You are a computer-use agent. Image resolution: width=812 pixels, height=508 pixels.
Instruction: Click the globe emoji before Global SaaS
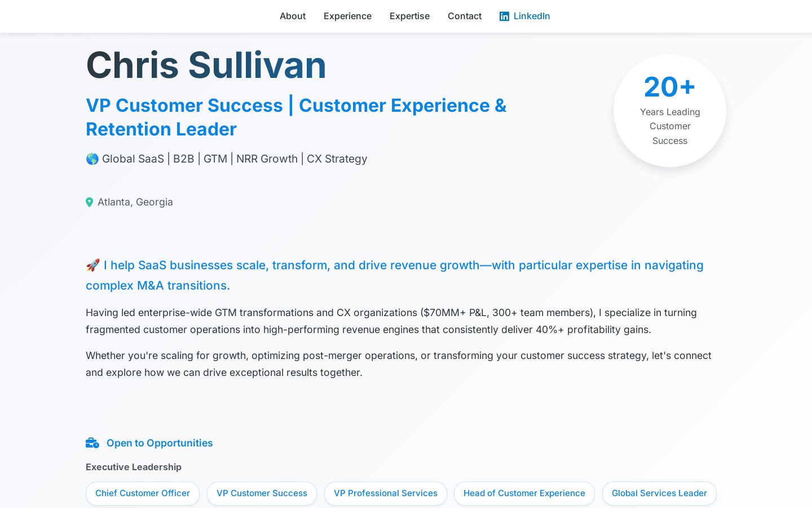[x=92, y=159]
